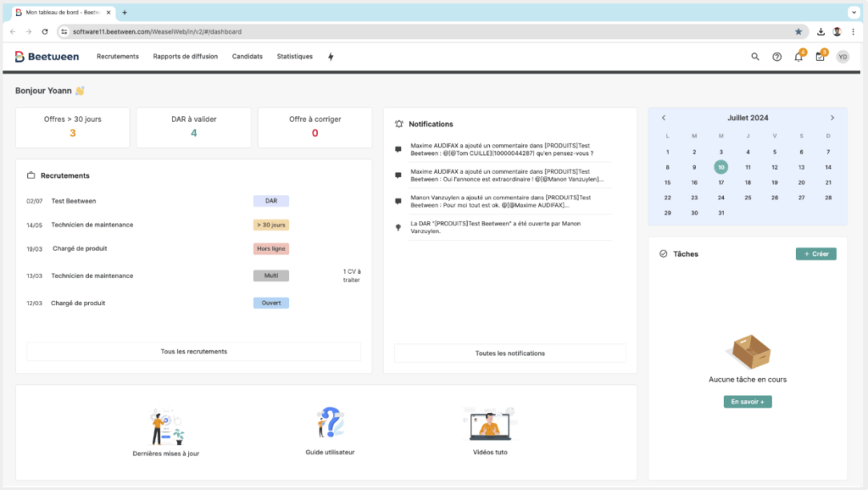868x490 pixels.
Task: Select day 17 in the calendar
Action: point(721,182)
